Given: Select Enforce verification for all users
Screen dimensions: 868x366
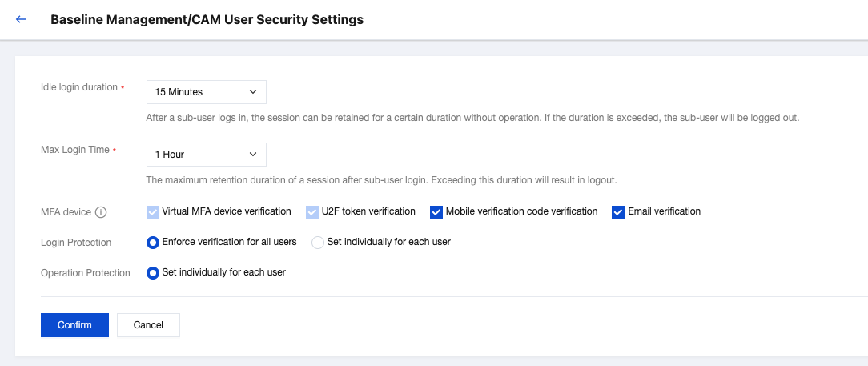Looking at the screenshot, I should (x=153, y=242).
